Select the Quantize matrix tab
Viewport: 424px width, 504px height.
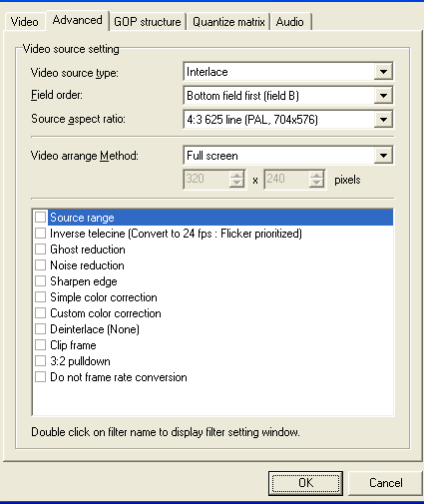pyautogui.click(x=228, y=22)
